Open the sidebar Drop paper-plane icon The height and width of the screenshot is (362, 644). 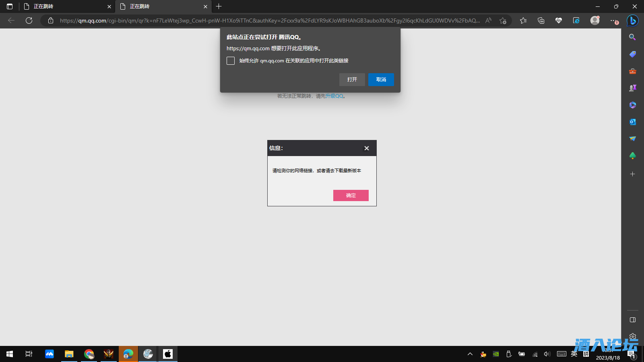[x=633, y=139]
